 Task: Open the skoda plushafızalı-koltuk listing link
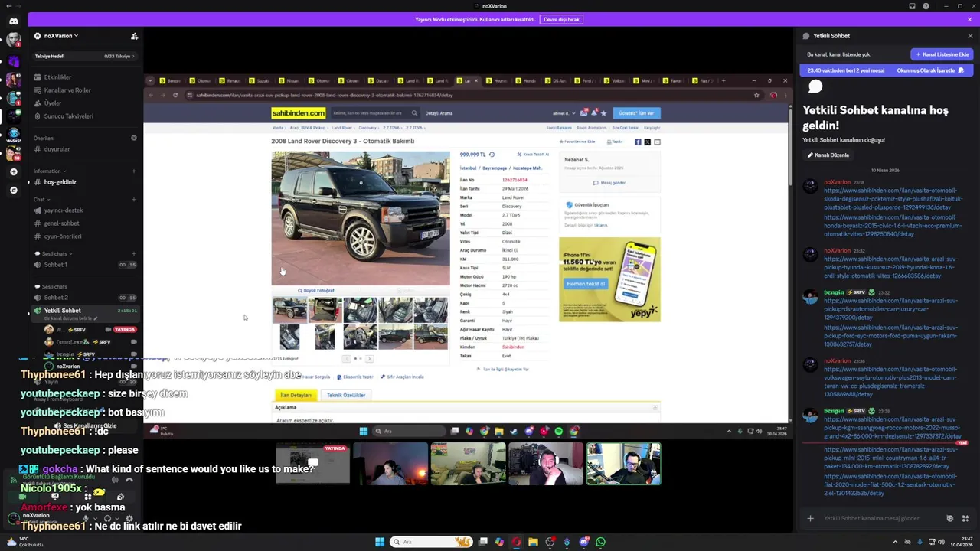tap(893, 199)
